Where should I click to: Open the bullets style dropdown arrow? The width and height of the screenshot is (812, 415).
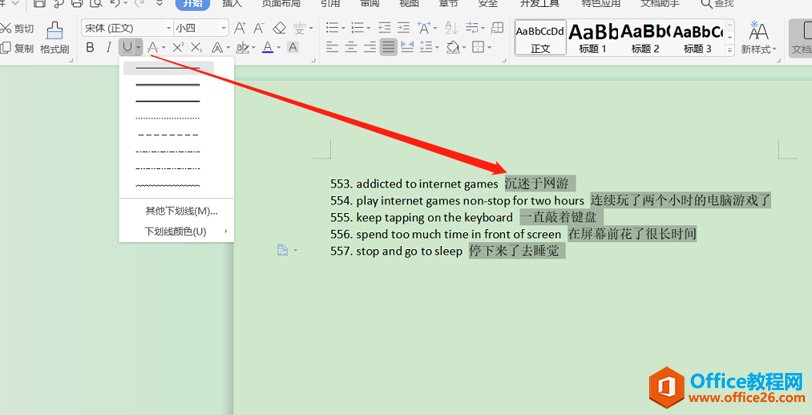pos(343,28)
